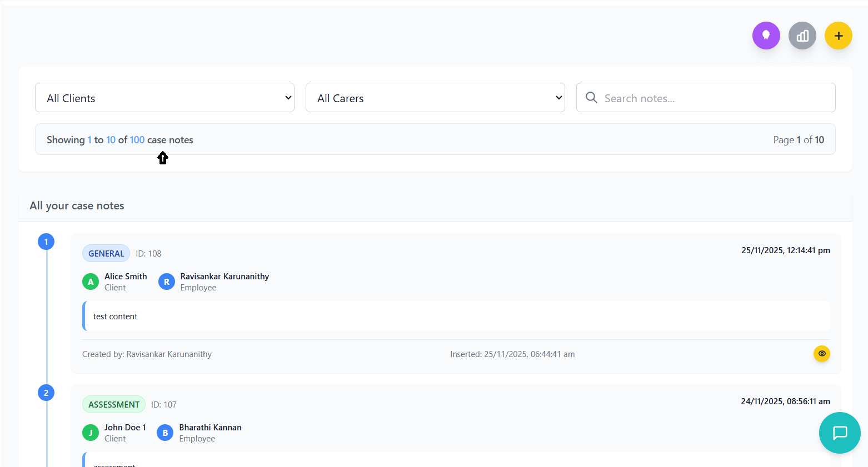Click timeline marker number 1

tap(46, 242)
